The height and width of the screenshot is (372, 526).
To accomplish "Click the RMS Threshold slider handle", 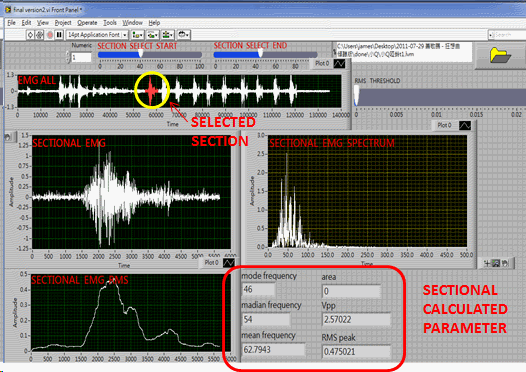I will coord(356,96).
